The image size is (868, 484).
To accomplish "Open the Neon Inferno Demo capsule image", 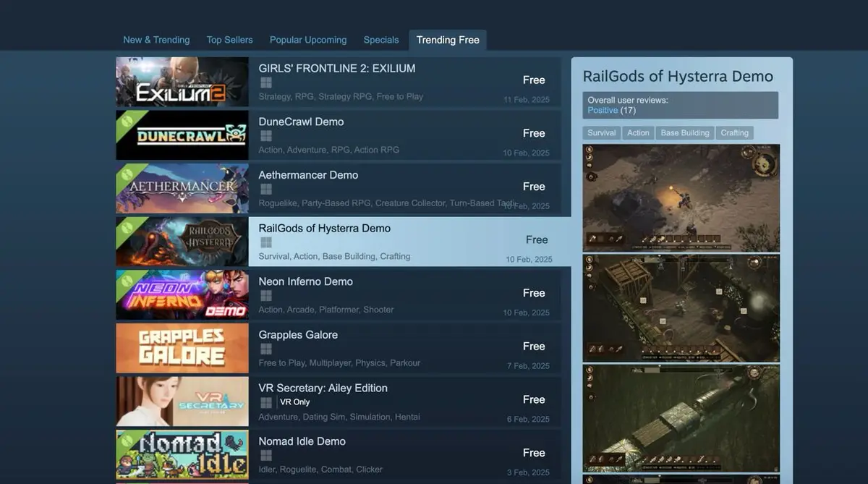I will pos(182,295).
